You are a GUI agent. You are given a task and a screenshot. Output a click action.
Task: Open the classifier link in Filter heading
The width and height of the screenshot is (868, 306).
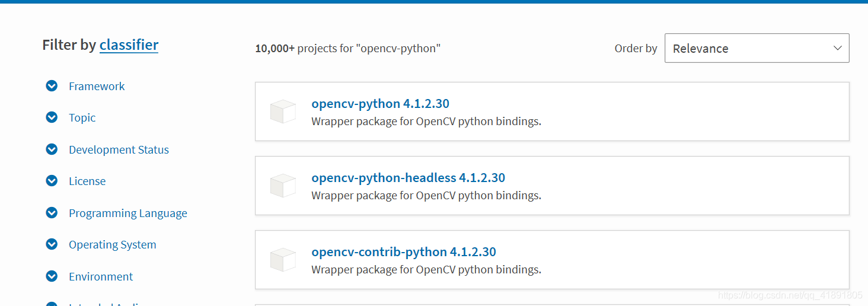point(129,45)
